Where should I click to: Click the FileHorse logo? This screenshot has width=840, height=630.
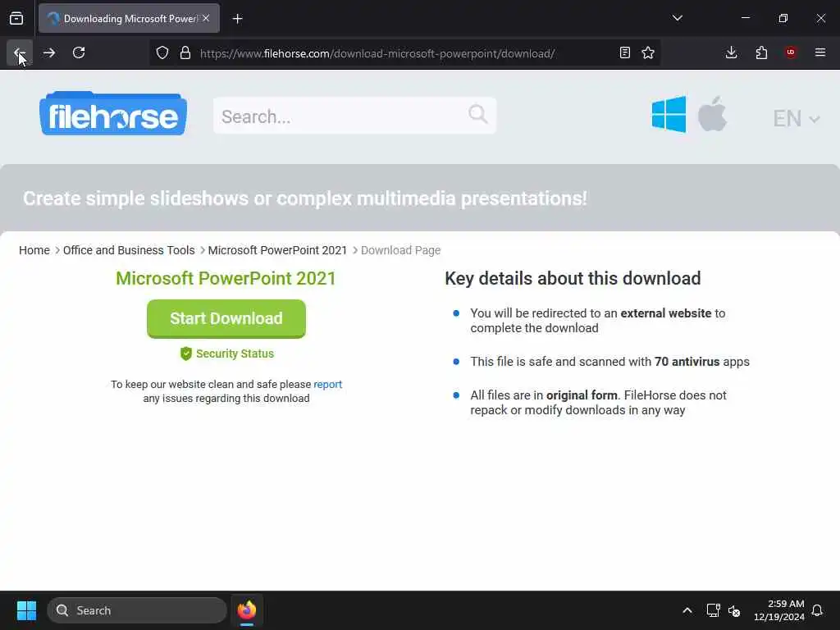(x=113, y=113)
